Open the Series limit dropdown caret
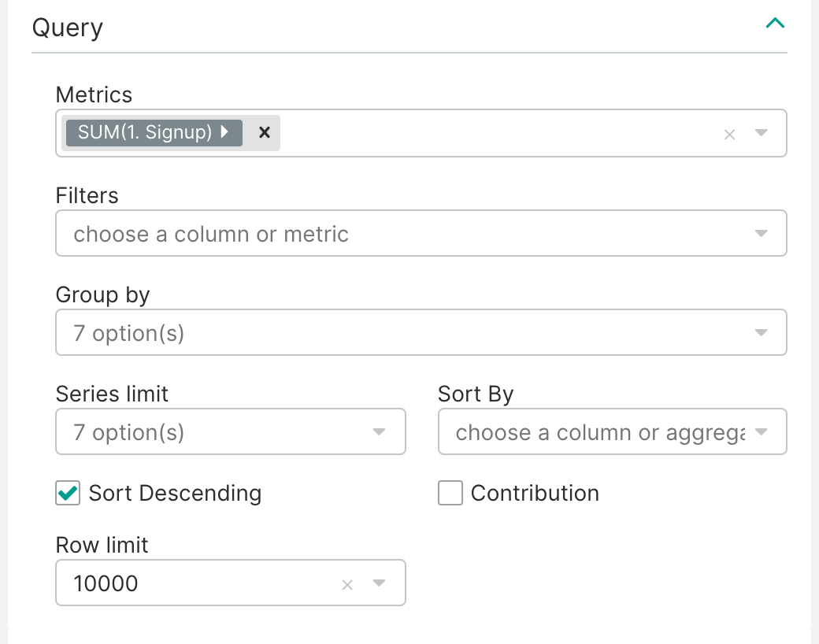This screenshot has width=819, height=644. click(379, 431)
